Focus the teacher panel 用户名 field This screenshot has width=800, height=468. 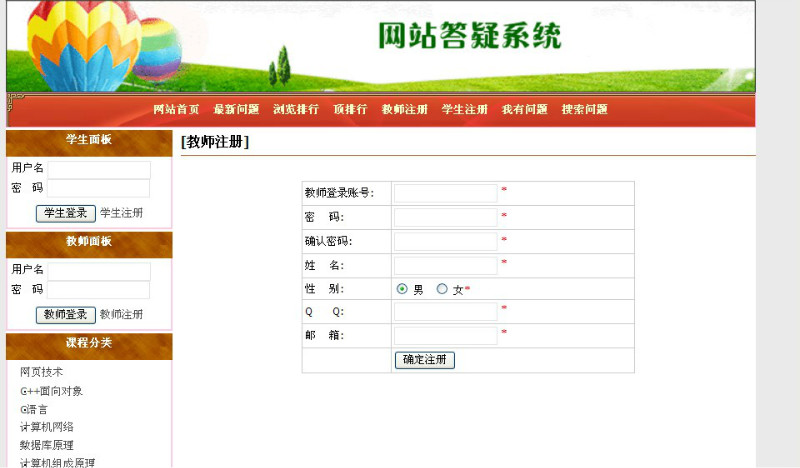[x=99, y=272]
